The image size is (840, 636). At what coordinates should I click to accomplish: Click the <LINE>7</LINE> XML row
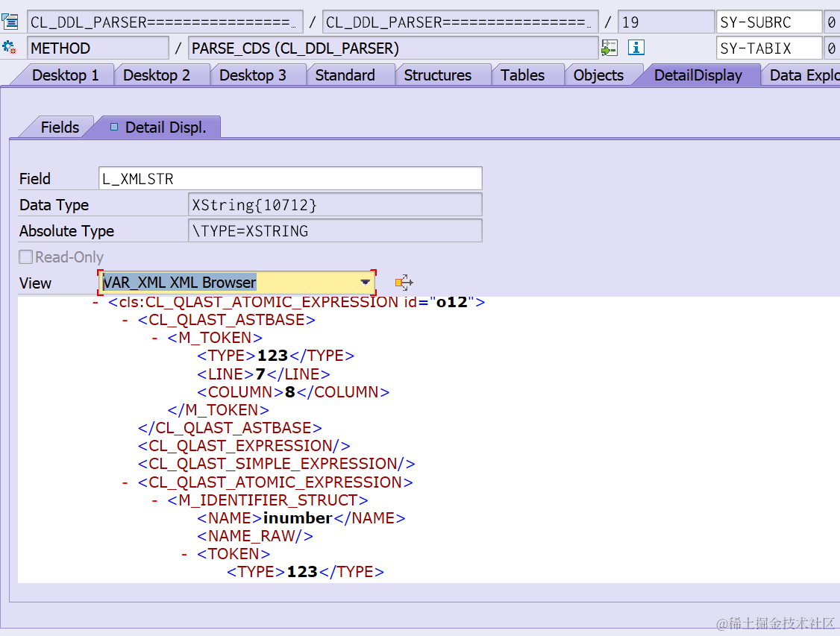263,374
